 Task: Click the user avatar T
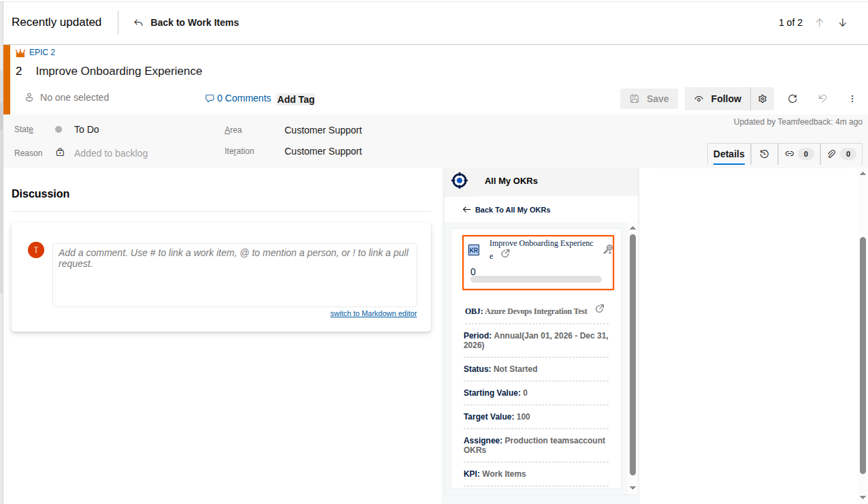36,250
